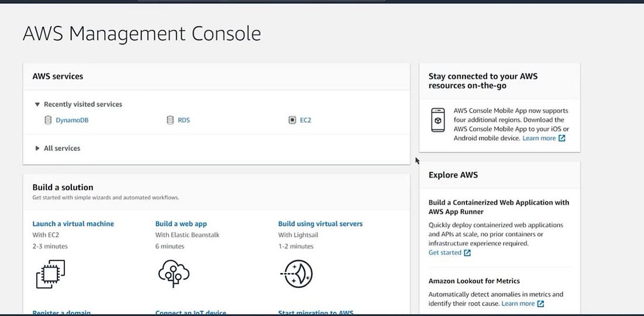The height and width of the screenshot is (316, 644).
Task: Expand the All services section
Action: [x=37, y=148]
